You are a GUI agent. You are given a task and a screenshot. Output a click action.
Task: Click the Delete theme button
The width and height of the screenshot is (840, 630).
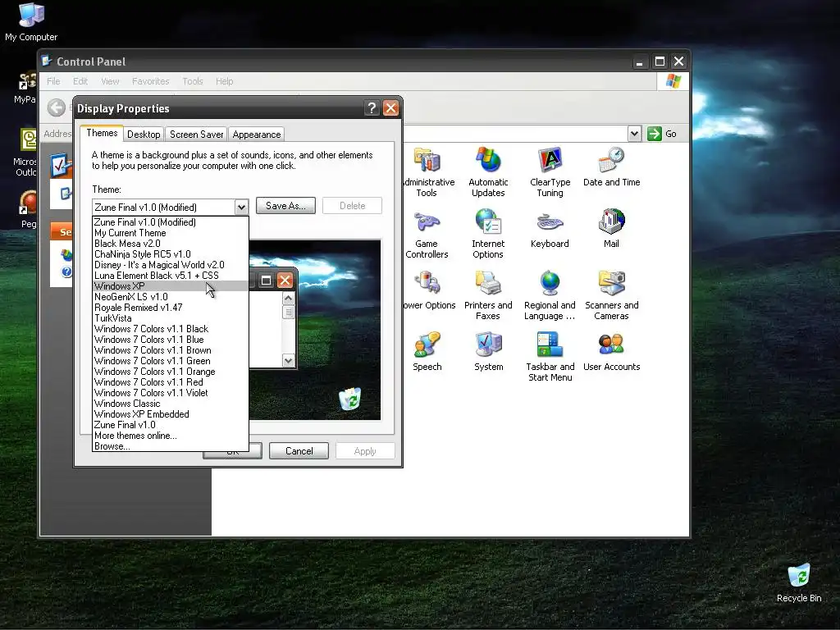[x=352, y=206]
